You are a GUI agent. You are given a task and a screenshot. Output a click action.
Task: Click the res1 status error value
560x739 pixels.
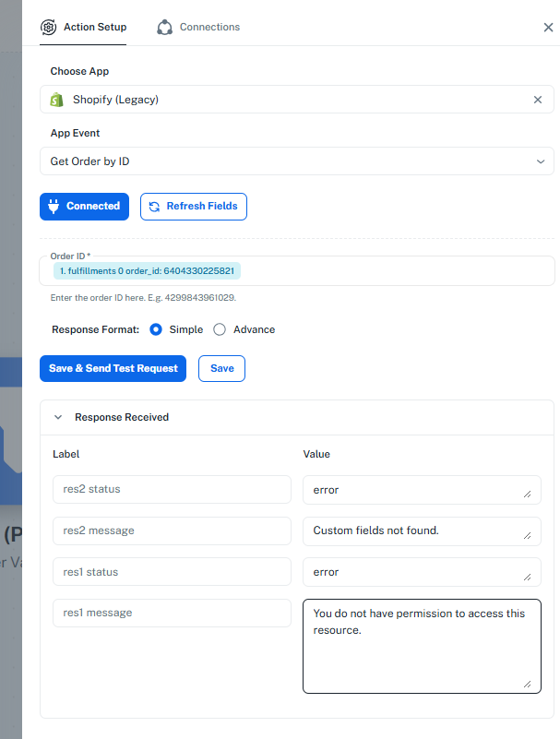click(x=422, y=572)
